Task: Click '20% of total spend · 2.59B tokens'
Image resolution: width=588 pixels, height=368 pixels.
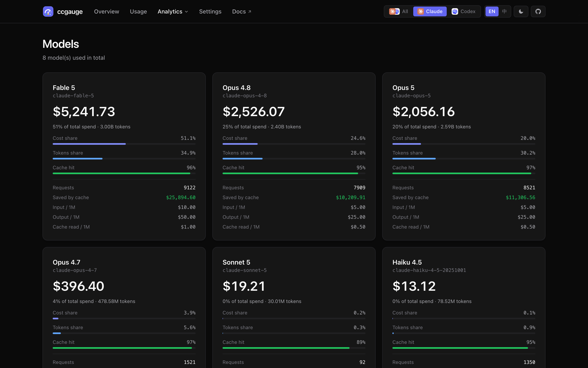Action: point(432,127)
